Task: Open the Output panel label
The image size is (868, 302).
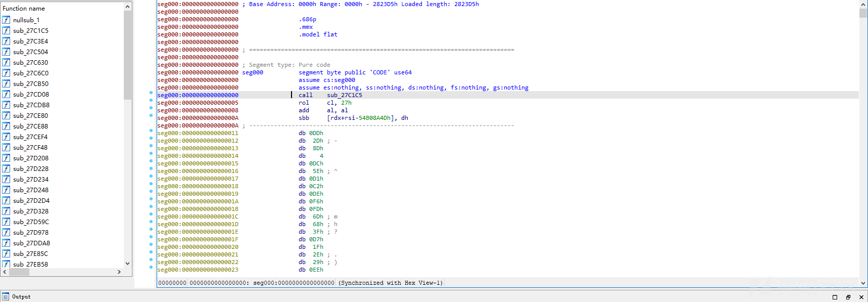Action: click(21, 297)
